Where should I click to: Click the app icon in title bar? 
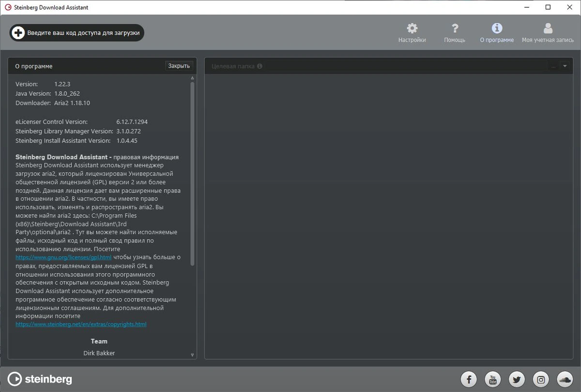(x=7, y=7)
